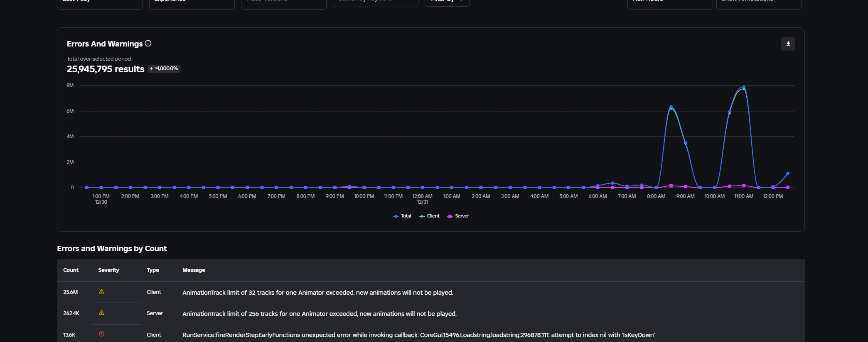This screenshot has height=342, width=868.
Task: Click the red error severity icon in the 13.6K row
Action: 101,334
